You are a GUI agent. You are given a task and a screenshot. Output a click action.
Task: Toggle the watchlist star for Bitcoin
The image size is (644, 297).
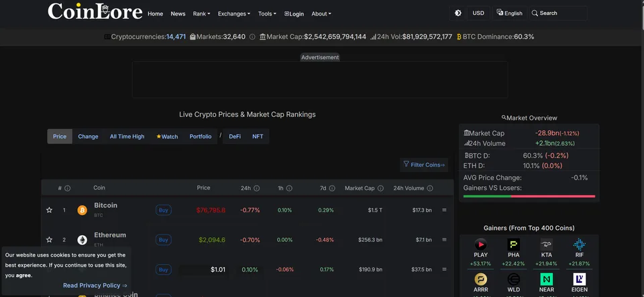pos(49,210)
